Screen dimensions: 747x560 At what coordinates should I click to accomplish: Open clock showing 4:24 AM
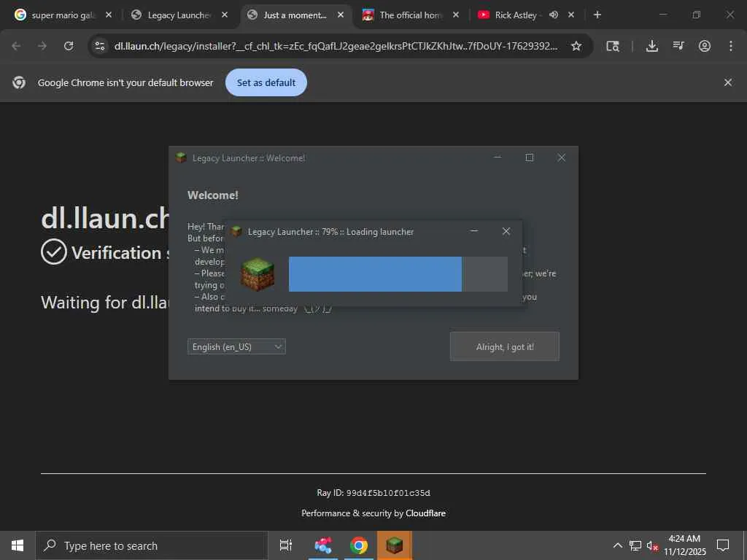(684, 545)
